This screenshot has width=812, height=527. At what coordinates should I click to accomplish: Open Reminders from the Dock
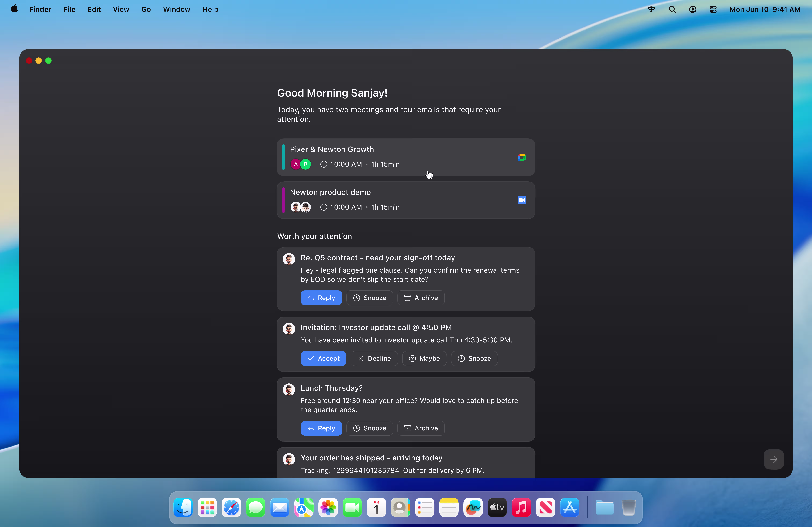coord(425,508)
